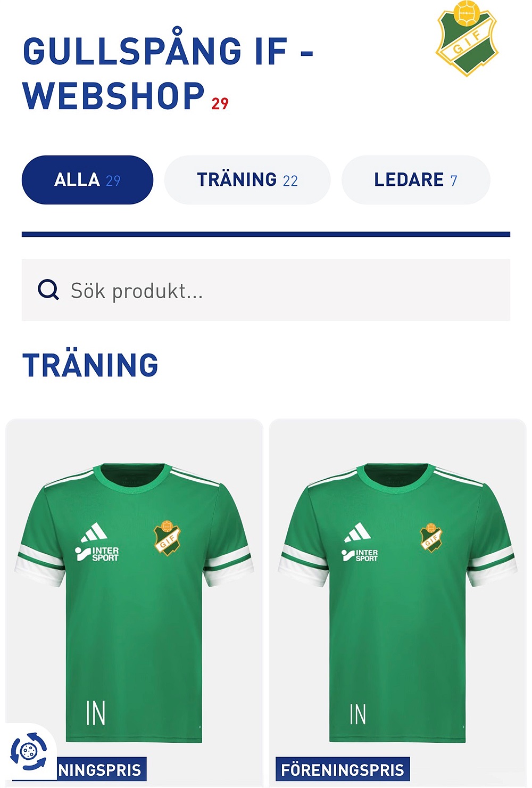This screenshot has width=532, height=788.
Task: Click the Intersport logo on right jersey
Action: coord(360,556)
